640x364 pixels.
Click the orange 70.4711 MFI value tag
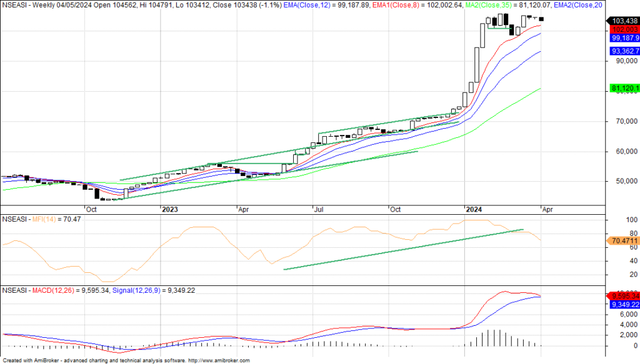click(x=624, y=240)
